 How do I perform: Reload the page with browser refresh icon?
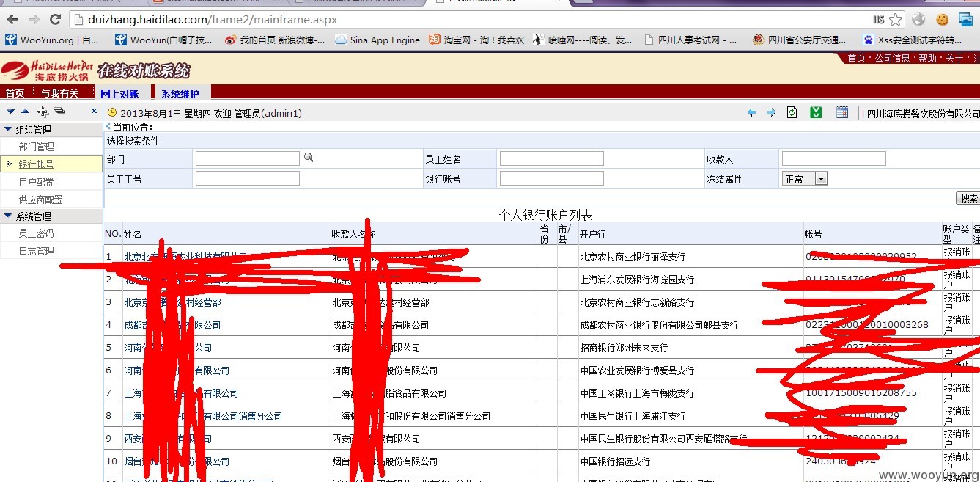pos(55,19)
